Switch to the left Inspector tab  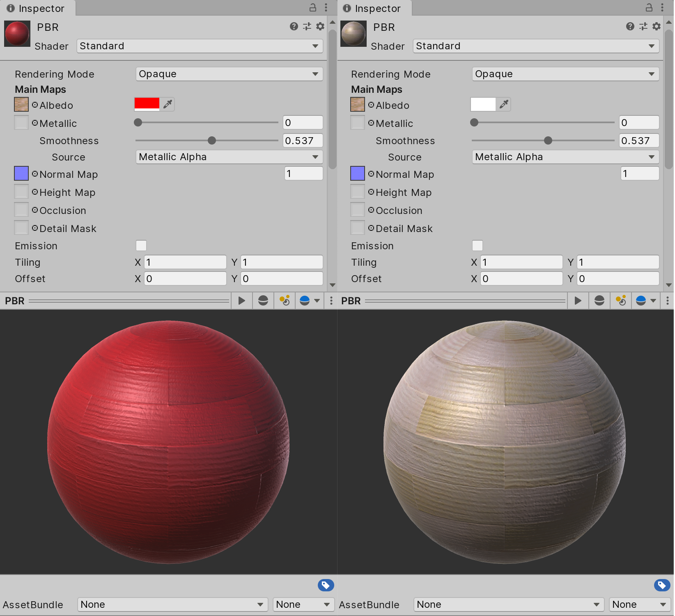pos(37,8)
